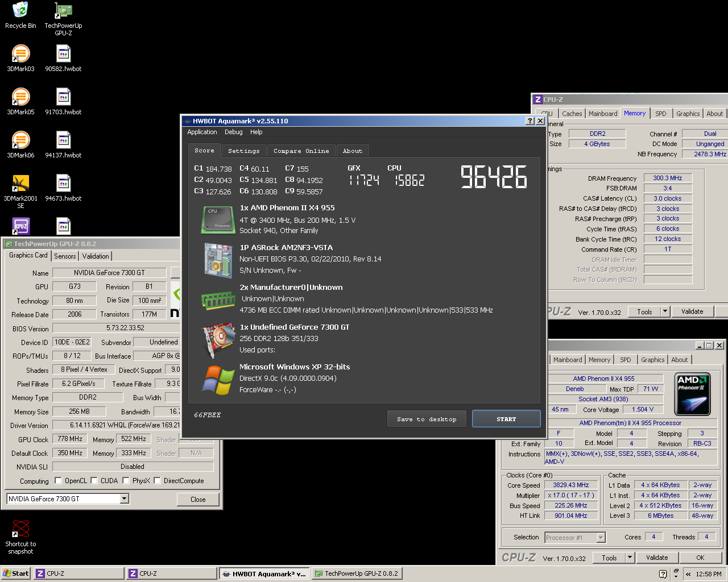Viewport: 728px width, 582px height.
Task: Open Tools dropdown arrow in lower CPU-Z window
Action: tap(630, 558)
